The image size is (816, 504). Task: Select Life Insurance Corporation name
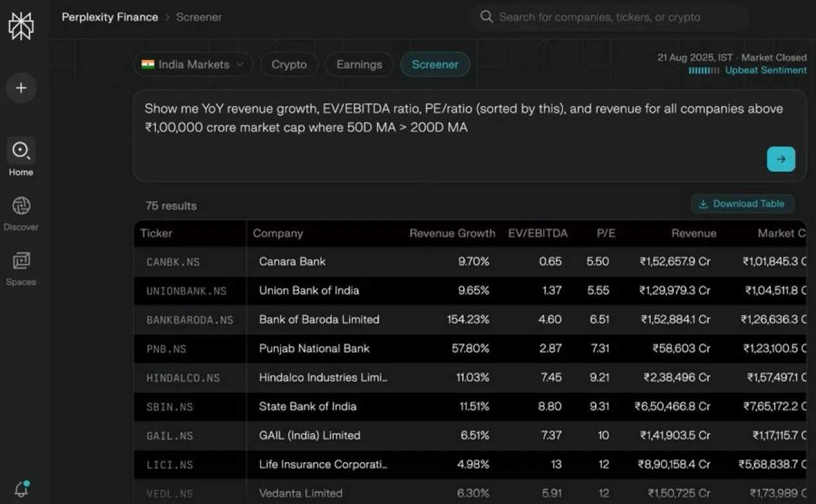click(x=323, y=464)
